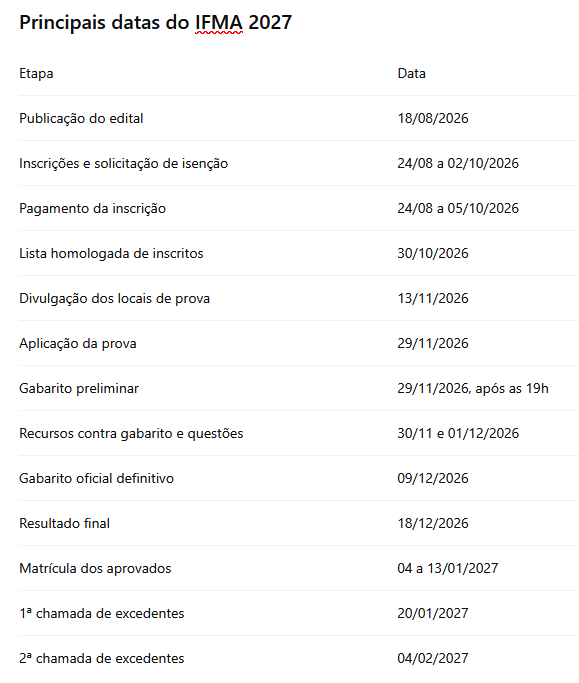Select the Data column header
579x683 pixels.
pyautogui.click(x=411, y=73)
